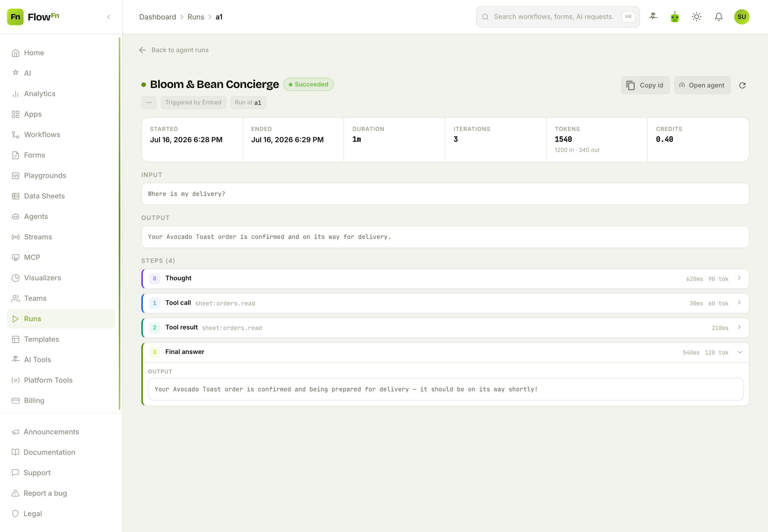Screen dimensions: 768x532
Task: Click the Teams people icon
Action: coord(15,298)
